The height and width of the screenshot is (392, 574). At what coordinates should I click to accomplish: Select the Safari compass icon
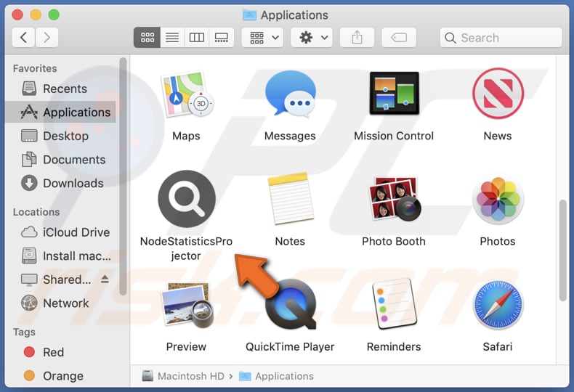point(498,305)
